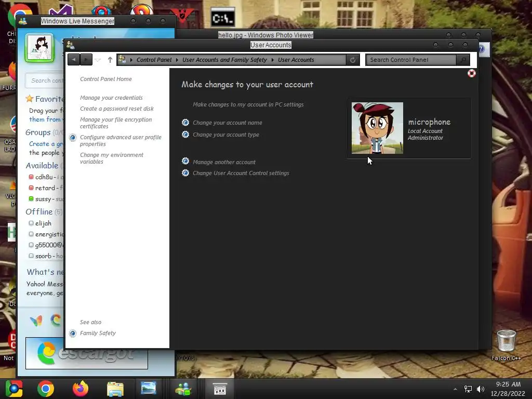This screenshot has width=532, height=399.
Task: Go back with the navigation back arrow
Action: pyautogui.click(x=74, y=60)
